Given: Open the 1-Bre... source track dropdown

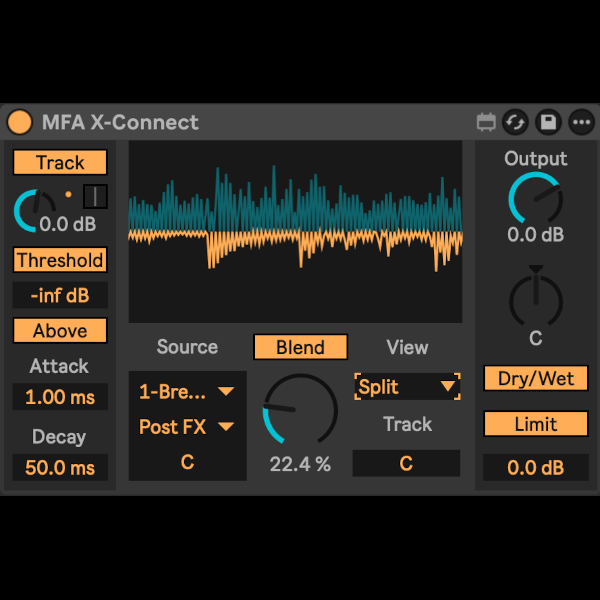Looking at the screenshot, I should (187, 391).
